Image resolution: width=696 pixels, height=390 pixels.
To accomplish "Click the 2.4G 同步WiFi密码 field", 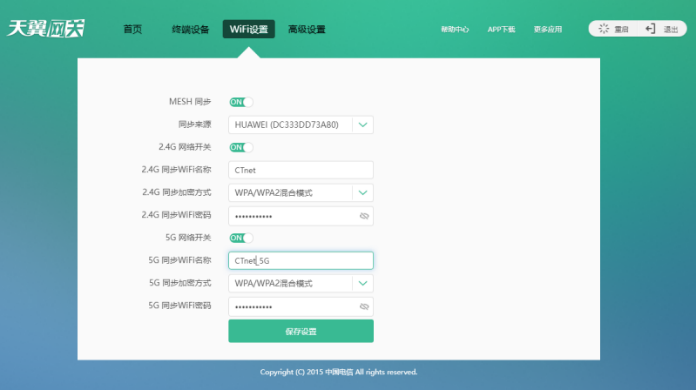I will pyautogui.click(x=301, y=216).
